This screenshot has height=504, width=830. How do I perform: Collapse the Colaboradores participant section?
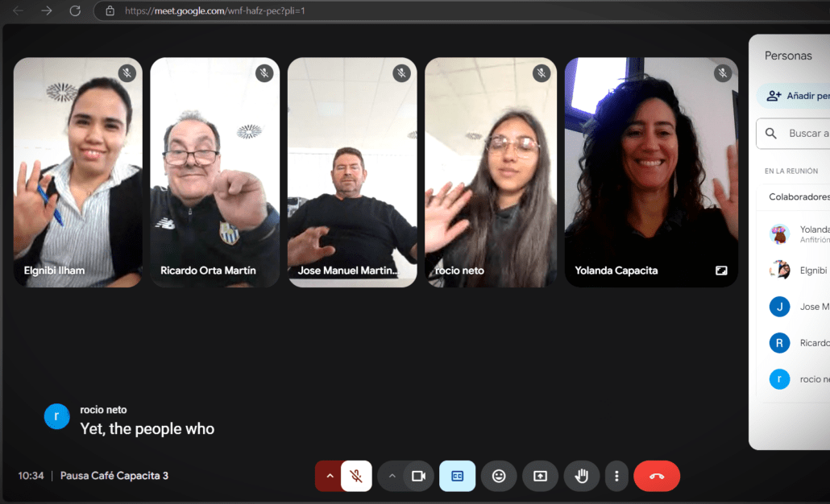click(x=798, y=196)
